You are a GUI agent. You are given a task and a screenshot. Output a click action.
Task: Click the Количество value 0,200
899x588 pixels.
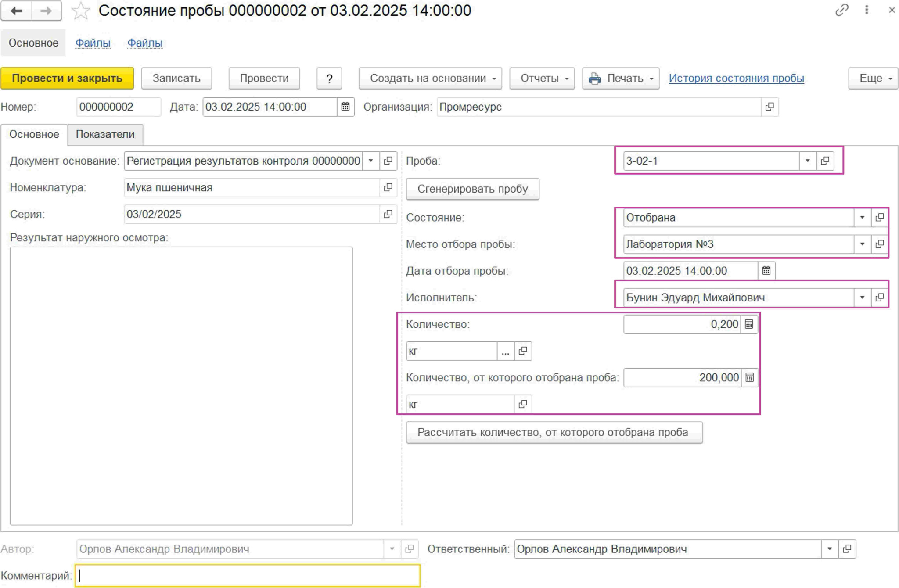tap(682, 324)
